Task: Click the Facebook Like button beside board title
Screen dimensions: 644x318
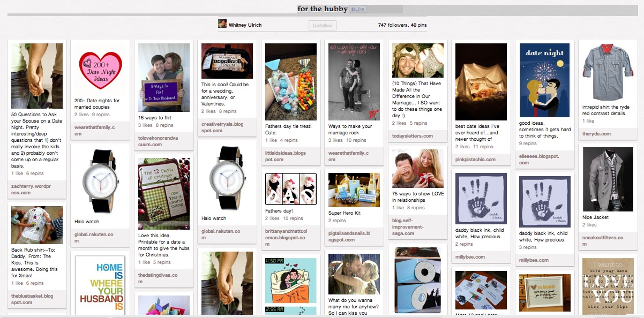Action: (358, 9)
